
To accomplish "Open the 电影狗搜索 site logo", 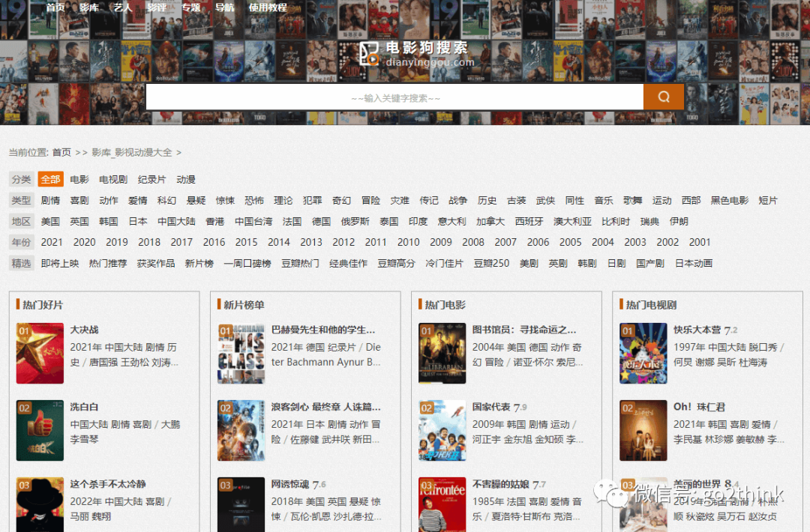I will coord(416,55).
